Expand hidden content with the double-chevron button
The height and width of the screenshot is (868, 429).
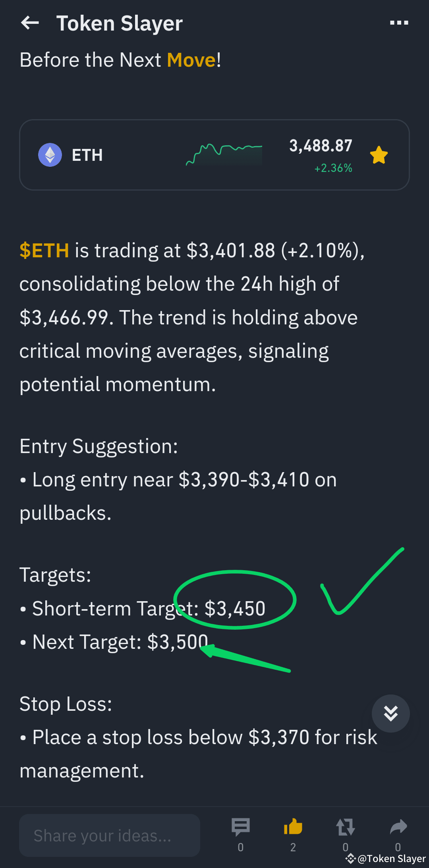tap(391, 713)
